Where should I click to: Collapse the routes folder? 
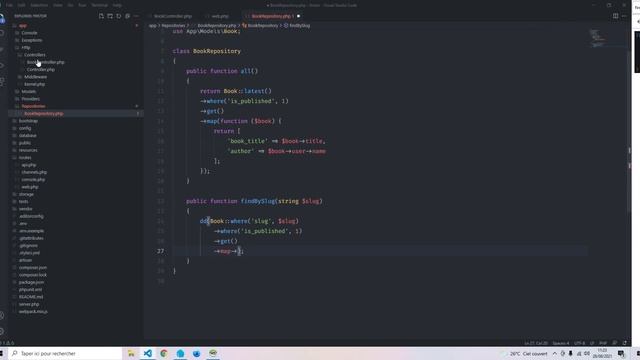[x=25, y=158]
